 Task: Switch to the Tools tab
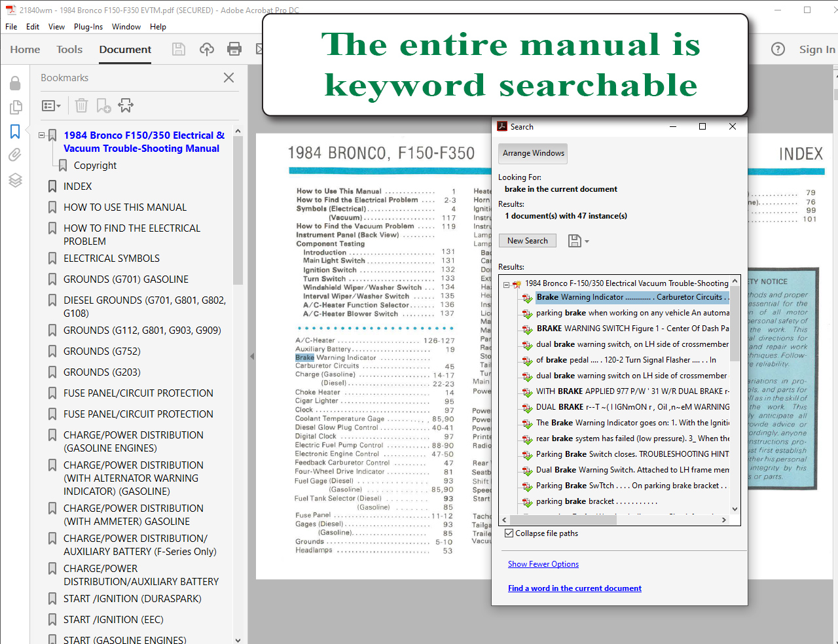coord(69,49)
